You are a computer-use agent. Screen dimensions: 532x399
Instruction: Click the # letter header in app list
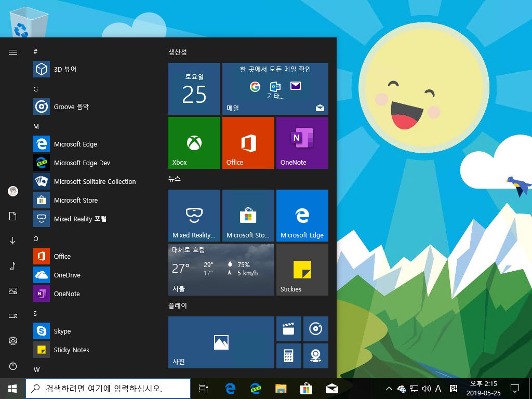pos(36,51)
